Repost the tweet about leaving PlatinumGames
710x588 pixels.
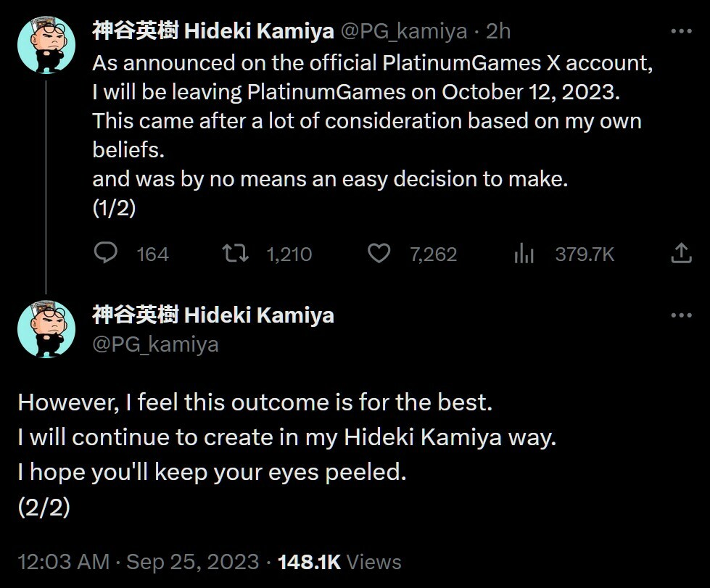[236, 254]
